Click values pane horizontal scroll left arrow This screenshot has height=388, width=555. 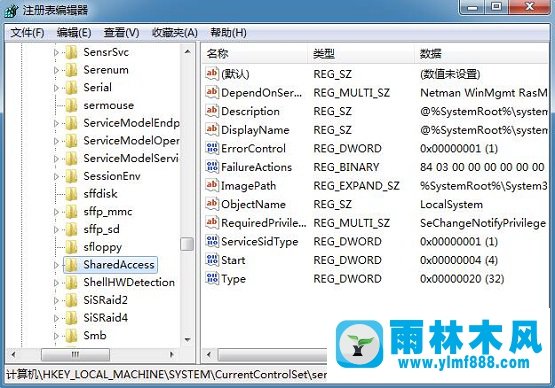[209, 354]
